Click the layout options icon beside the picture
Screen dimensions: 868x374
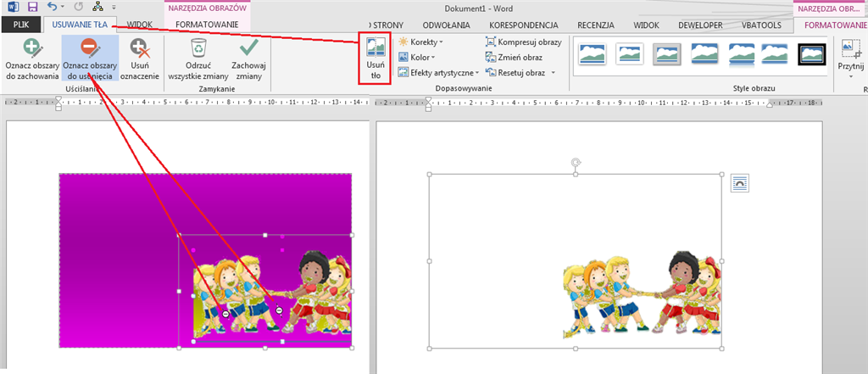(740, 183)
